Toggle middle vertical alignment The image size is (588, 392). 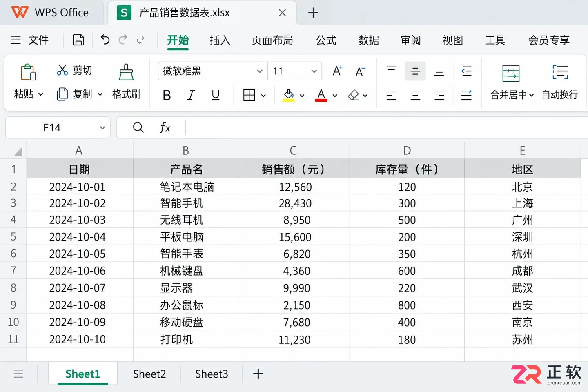tap(415, 71)
